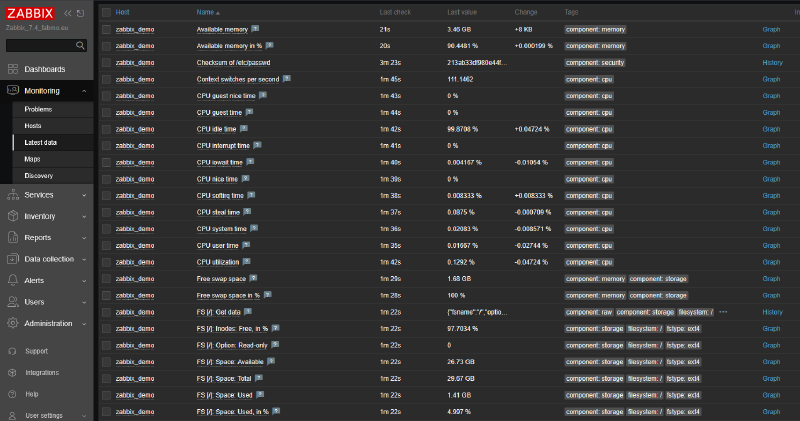Collapse the Monitoring menu section
Image resolution: width=800 pixels, height=421 pixels.
point(84,91)
